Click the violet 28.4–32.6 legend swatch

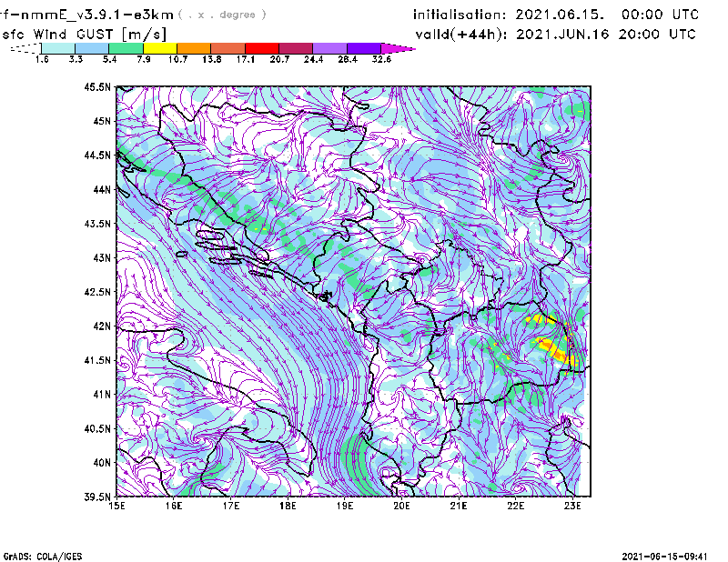[364, 48]
